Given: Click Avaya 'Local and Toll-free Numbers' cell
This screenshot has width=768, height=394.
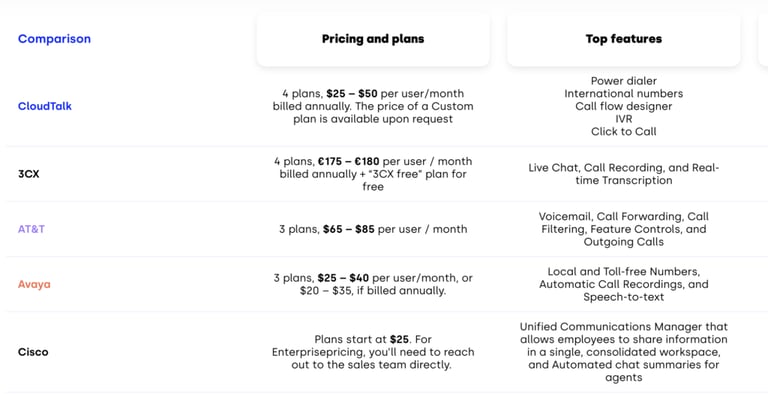Looking at the screenshot, I should (624, 284).
